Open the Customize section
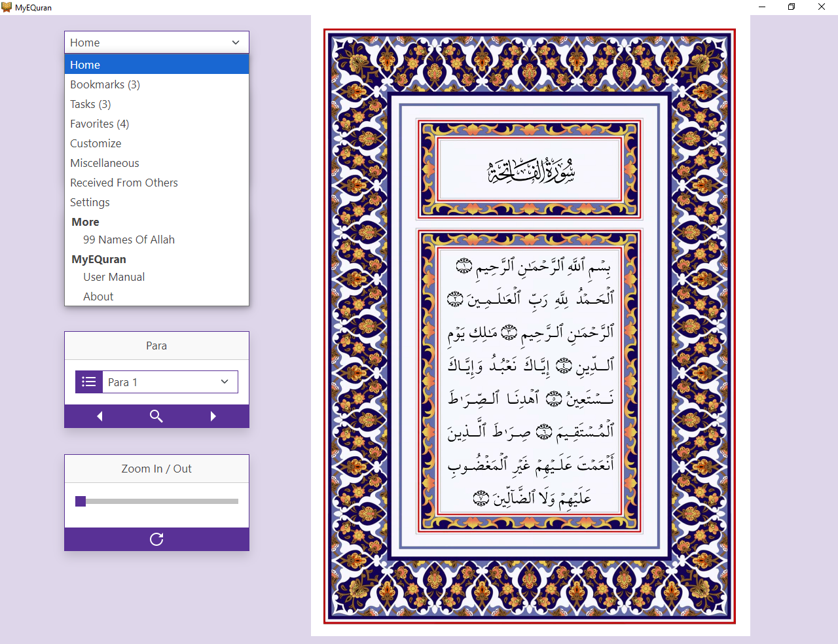This screenshot has height=644, width=838. tap(95, 143)
